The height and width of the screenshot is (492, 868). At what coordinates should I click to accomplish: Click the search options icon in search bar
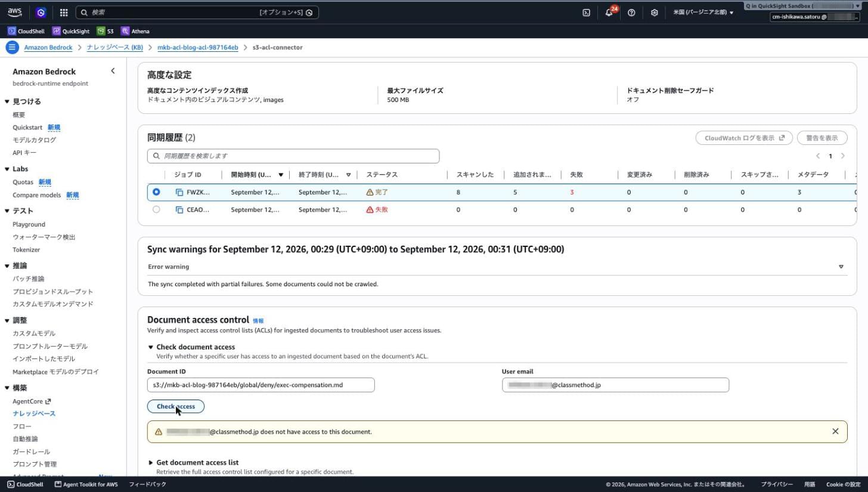click(x=309, y=13)
